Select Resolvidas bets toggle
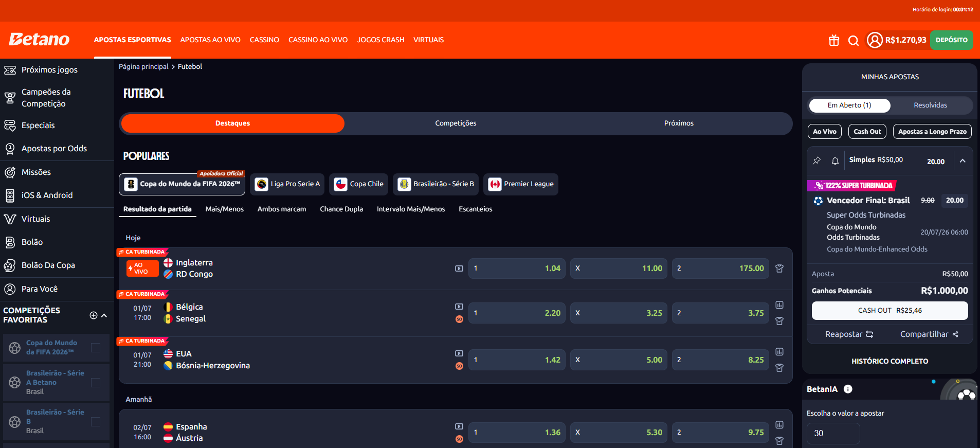 [930, 105]
